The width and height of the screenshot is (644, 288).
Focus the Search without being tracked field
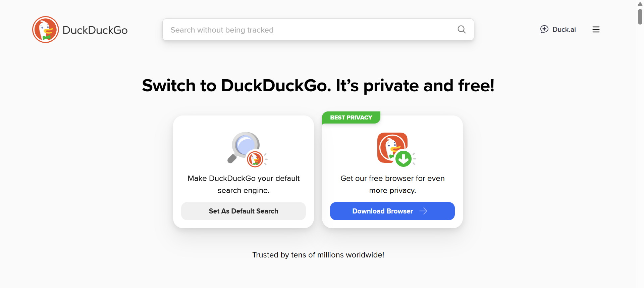point(309,30)
